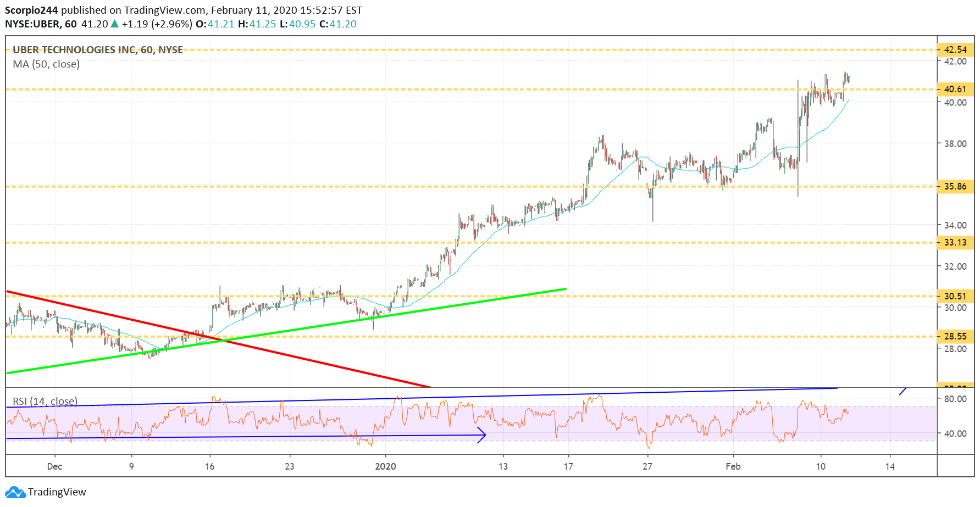Click the +1.19 (+2.96%) change value

click(157, 24)
